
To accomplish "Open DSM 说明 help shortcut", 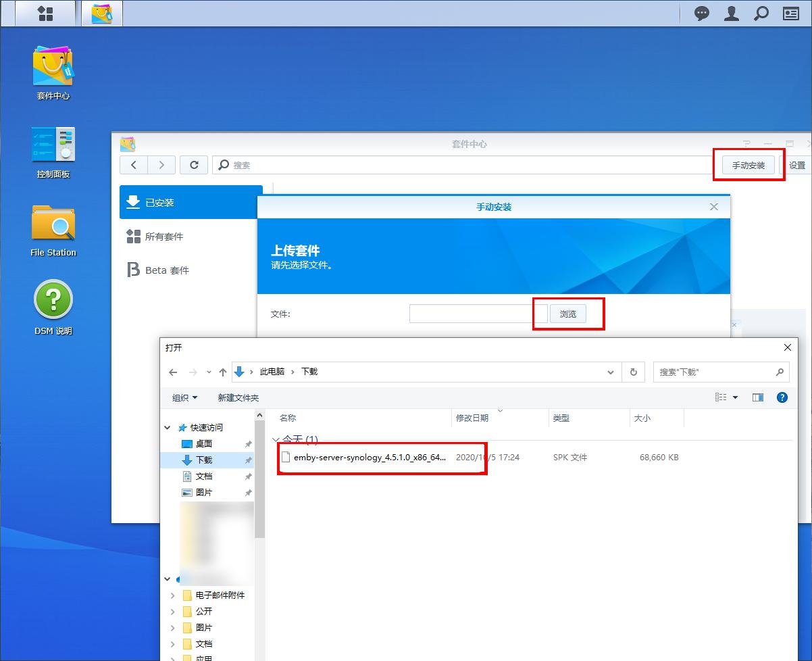I will [53, 308].
